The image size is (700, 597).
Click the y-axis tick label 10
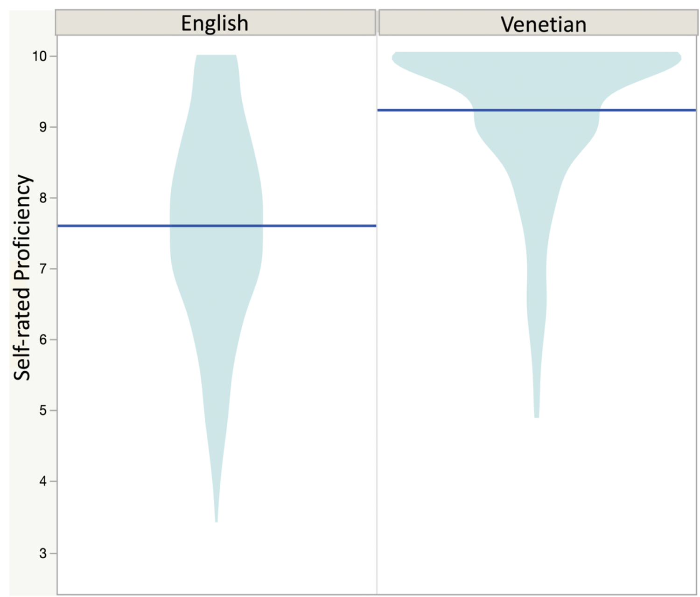39,56
